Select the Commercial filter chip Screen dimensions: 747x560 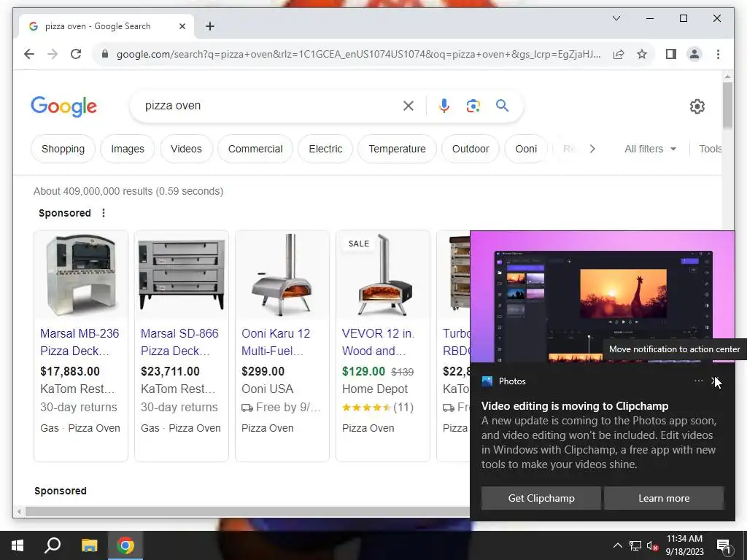click(255, 149)
